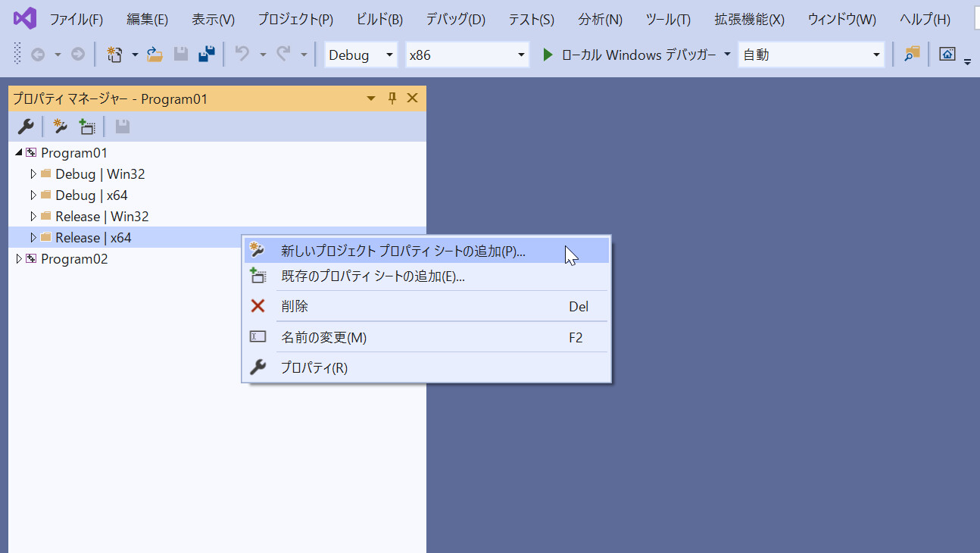Click the Open File folder toolbar icon
This screenshot has width=980, height=553.
pos(154,55)
